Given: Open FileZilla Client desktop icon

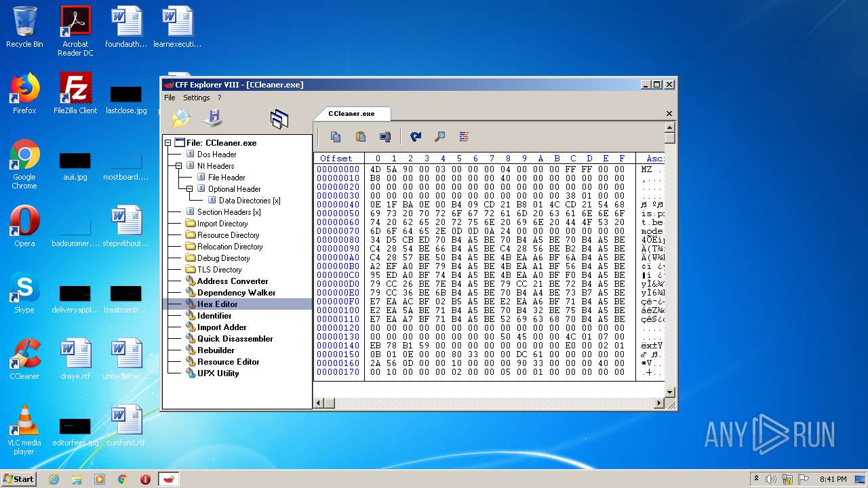Looking at the screenshot, I should pyautogui.click(x=75, y=94).
